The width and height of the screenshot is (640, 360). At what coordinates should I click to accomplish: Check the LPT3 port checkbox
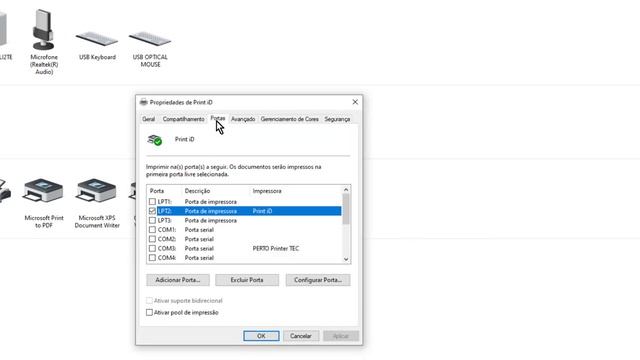click(x=152, y=220)
